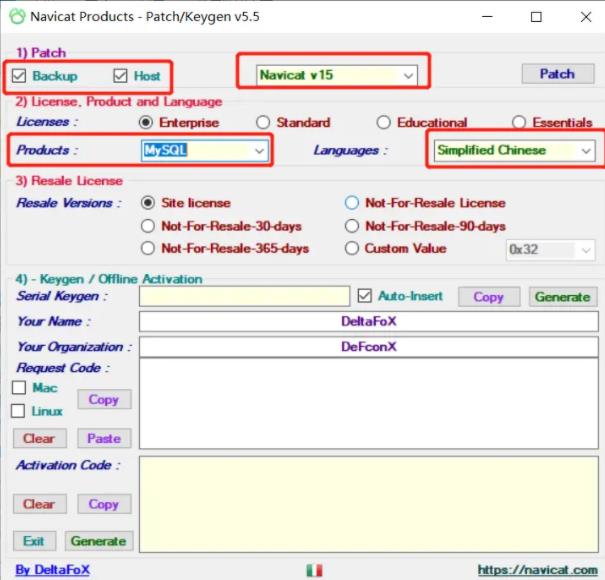Select the Standard license radio

[x=263, y=123]
